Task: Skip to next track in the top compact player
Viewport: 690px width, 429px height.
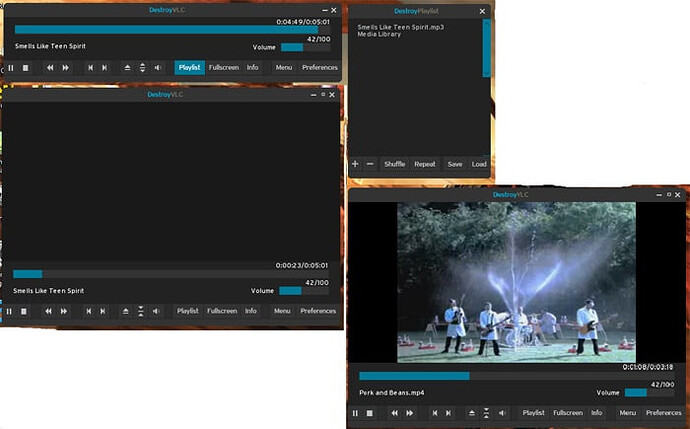Action: pyautogui.click(x=104, y=68)
